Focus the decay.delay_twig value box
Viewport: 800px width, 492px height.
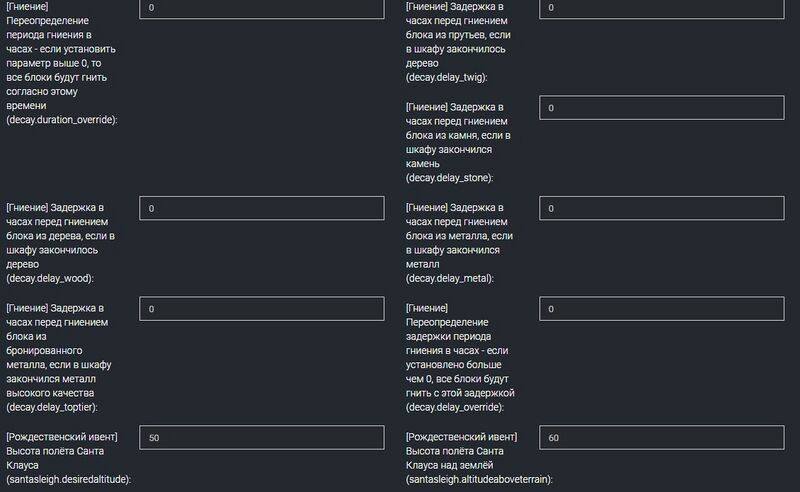pyautogui.click(x=662, y=8)
